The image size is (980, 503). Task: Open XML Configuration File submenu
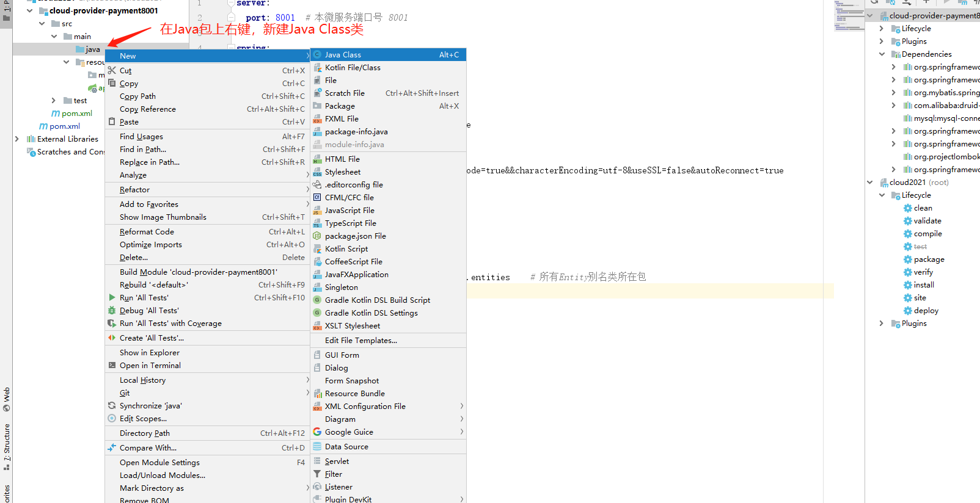389,407
